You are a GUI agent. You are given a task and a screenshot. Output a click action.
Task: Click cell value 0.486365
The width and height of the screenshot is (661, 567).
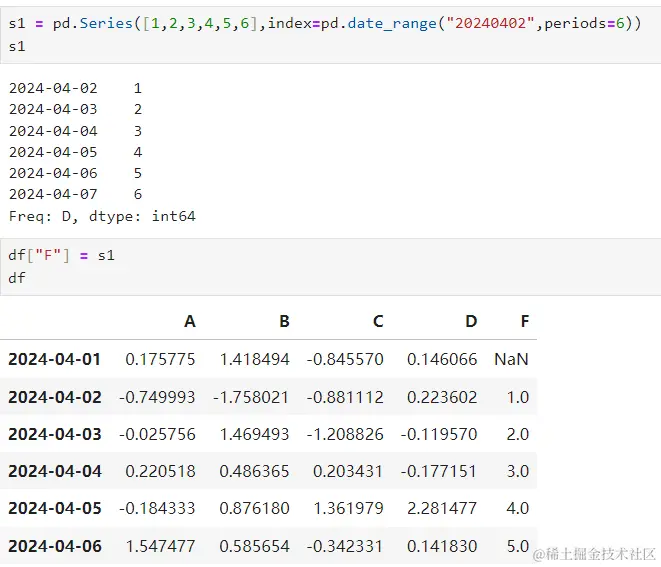coord(255,471)
